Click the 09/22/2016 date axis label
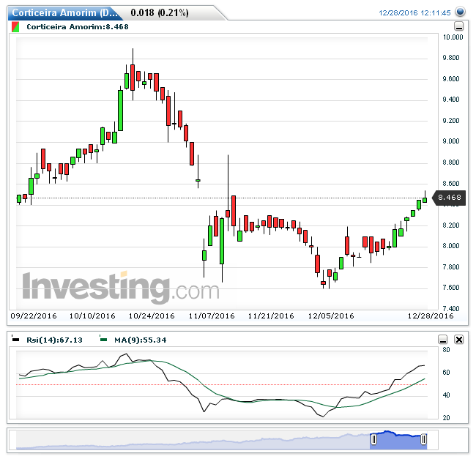The width and height of the screenshot is (476, 459). pos(34,316)
